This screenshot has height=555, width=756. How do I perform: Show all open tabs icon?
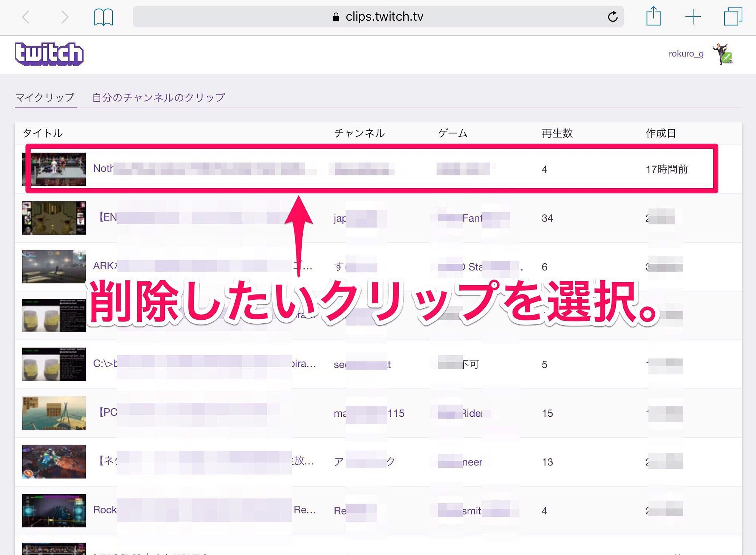coord(733,17)
